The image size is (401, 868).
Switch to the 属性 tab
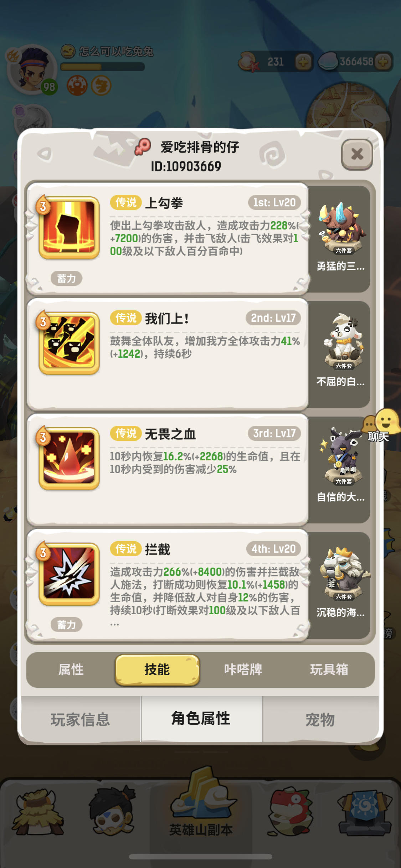point(71,670)
